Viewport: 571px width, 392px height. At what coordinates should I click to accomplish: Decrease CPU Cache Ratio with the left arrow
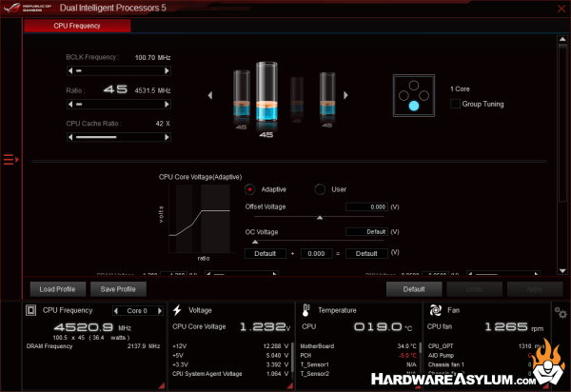point(70,137)
